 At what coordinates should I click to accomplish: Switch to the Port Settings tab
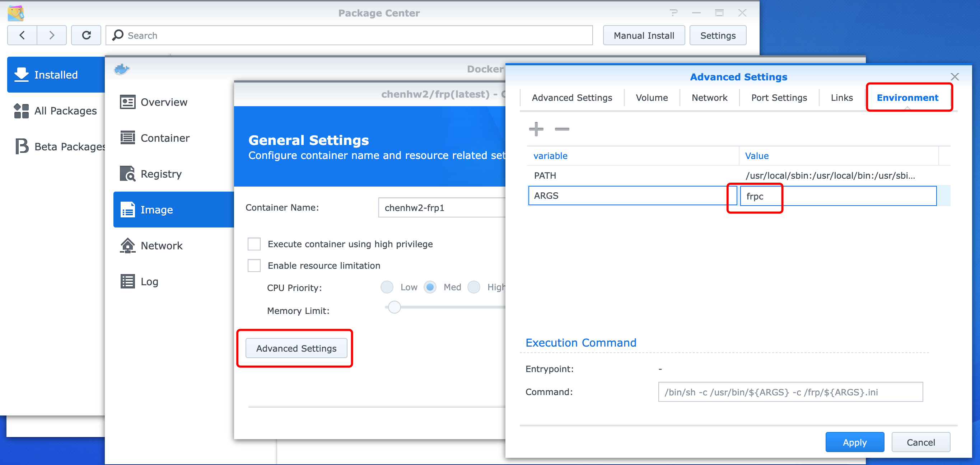pos(778,98)
